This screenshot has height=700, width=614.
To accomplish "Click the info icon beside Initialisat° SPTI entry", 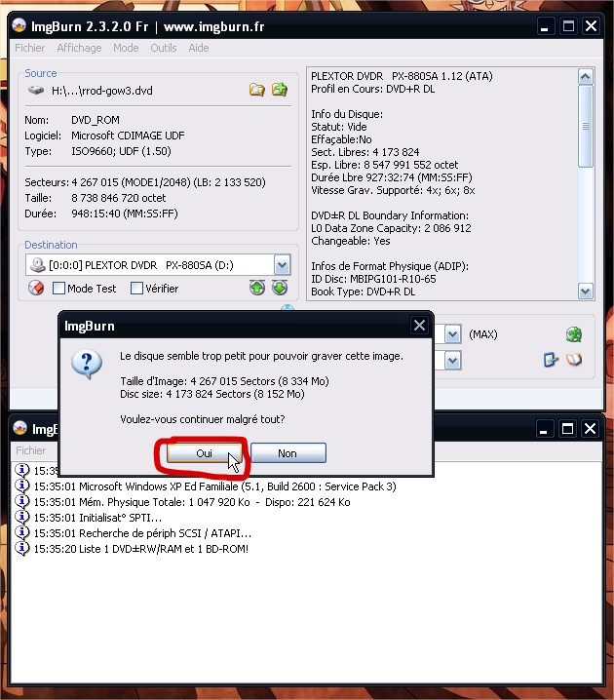I will [22, 517].
